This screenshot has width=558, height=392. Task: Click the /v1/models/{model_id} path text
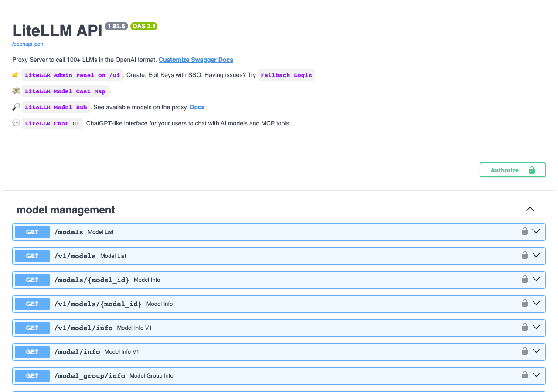coord(98,304)
